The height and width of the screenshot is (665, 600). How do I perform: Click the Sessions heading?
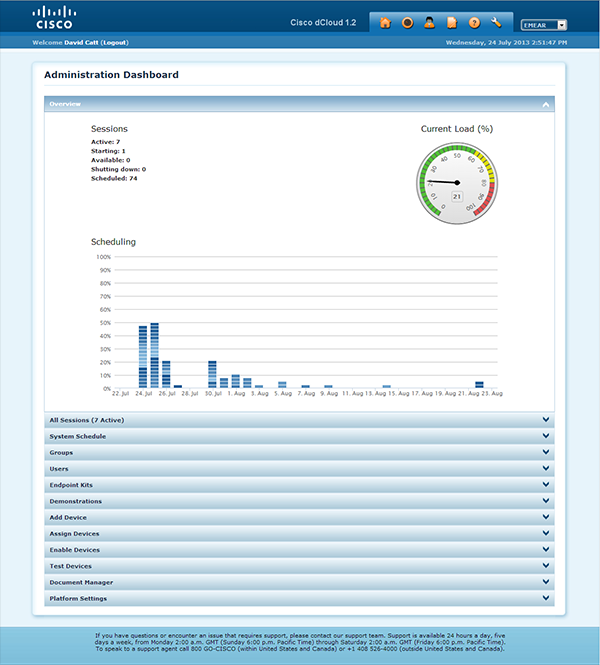(x=109, y=129)
